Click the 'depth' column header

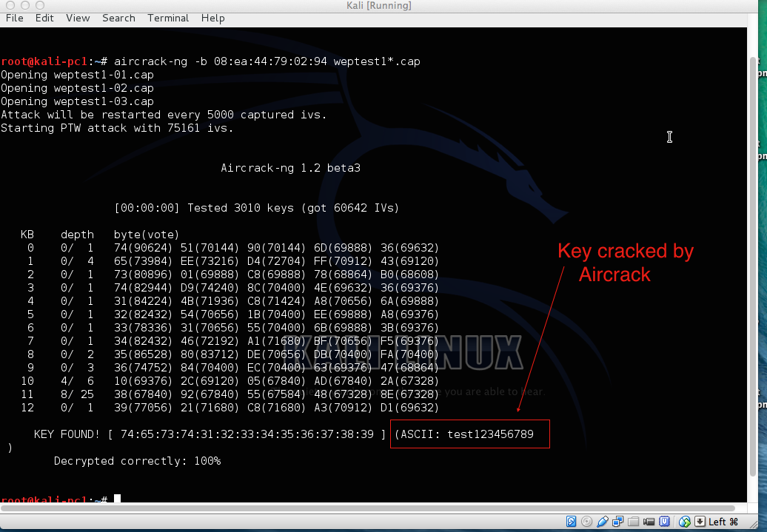pyautogui.click(x=77, y=235)
